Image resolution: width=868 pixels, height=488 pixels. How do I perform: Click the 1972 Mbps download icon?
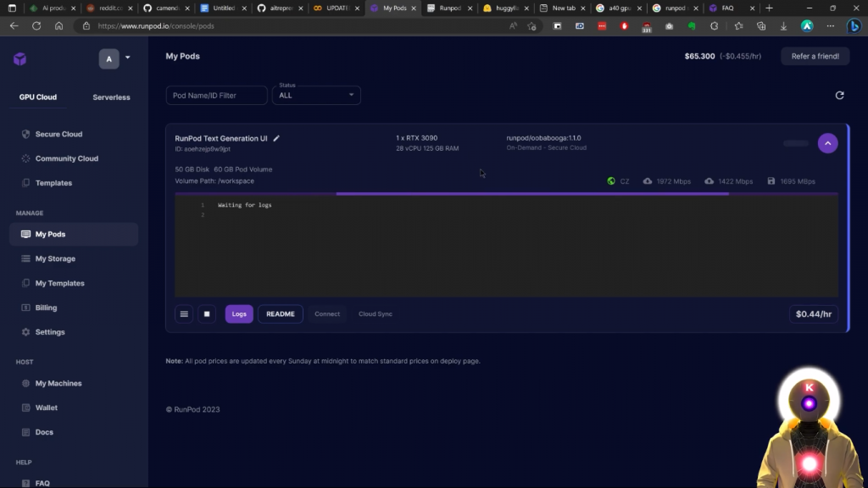647,181
